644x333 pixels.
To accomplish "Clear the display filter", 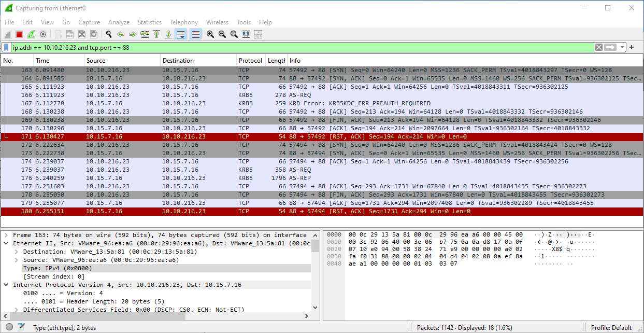I will click(x=599, y=47).
